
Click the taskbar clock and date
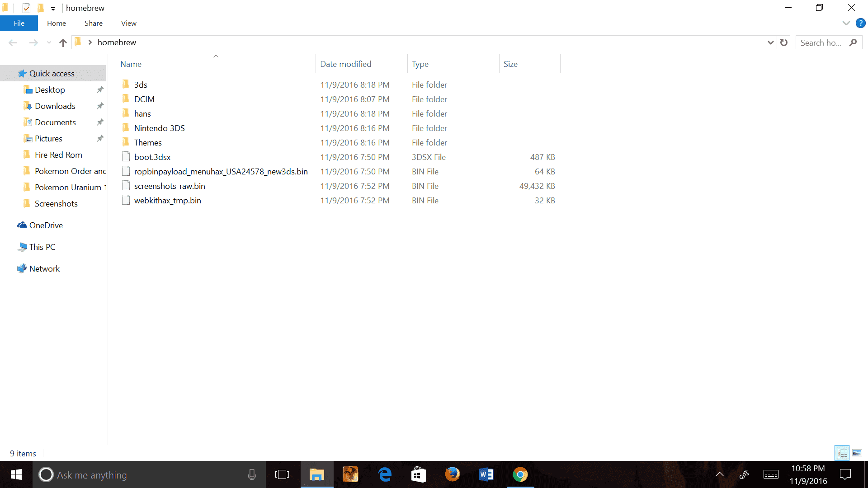click(808, 474)
